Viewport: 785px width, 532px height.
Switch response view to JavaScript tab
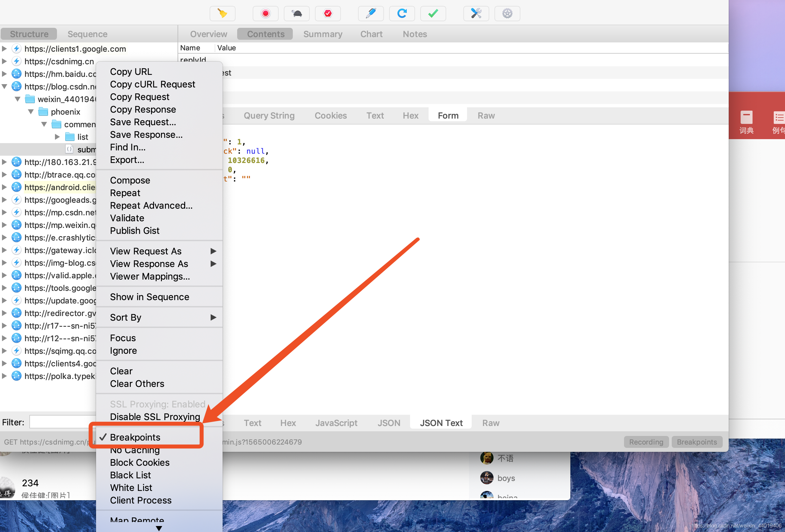click(336, 423)
